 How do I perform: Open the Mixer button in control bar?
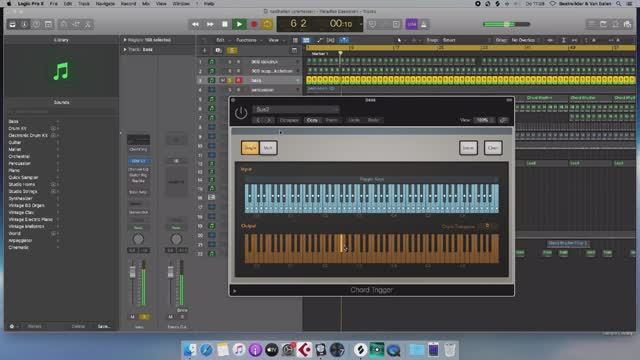(x=76, y=24)
